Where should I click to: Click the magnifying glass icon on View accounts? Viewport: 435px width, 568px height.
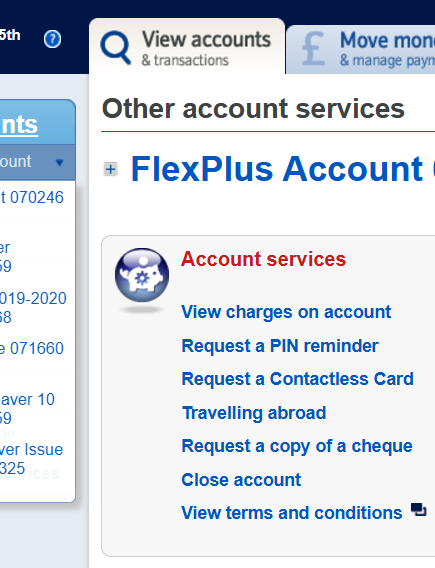pos(116,47)
